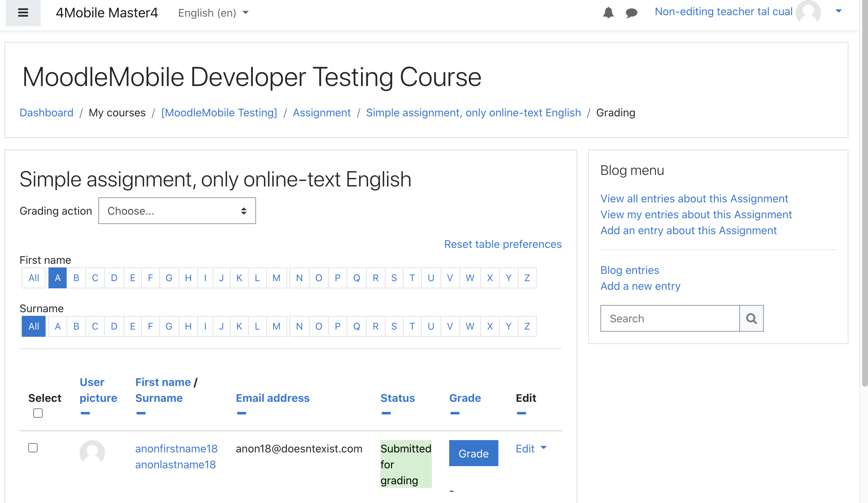Click Add a new entry
The width and height of the screenshot is (868, 503).
point(641,286)
